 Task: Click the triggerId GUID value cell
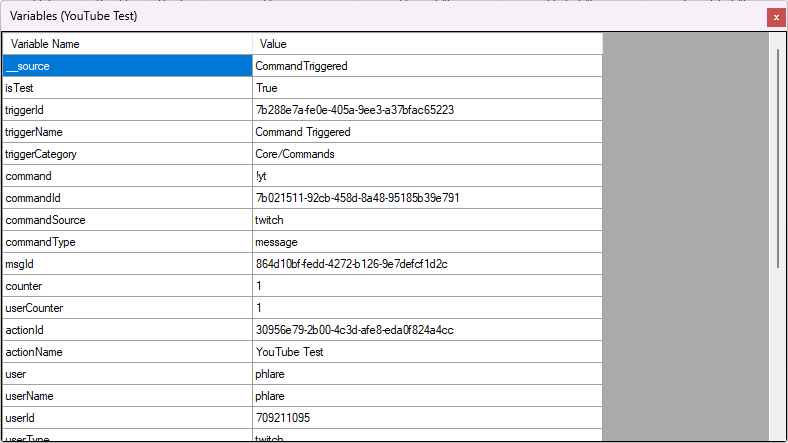[x=427, y=110]
